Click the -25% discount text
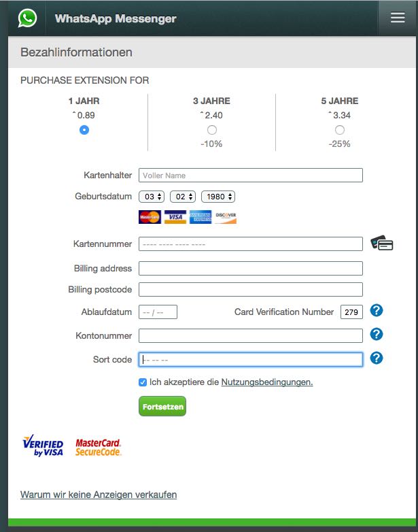Screen dimensions: 418x532 point(339,144)
